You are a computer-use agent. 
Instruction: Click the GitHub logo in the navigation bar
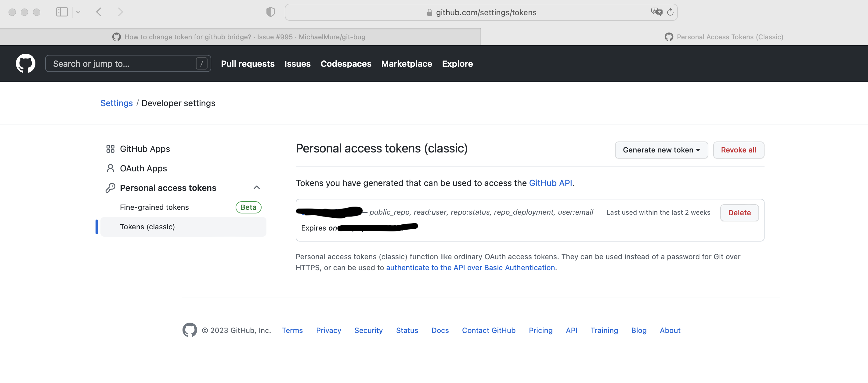tap(26, 63)
